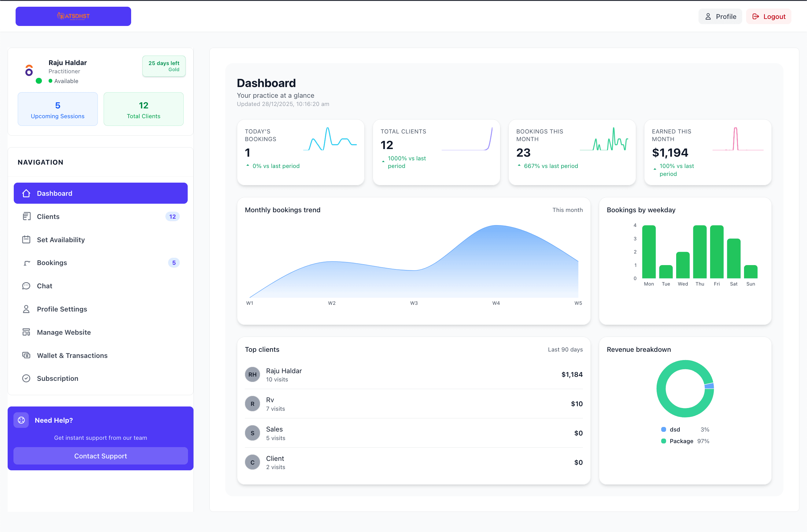Open Profile Settings person icon

click(27, 309)
